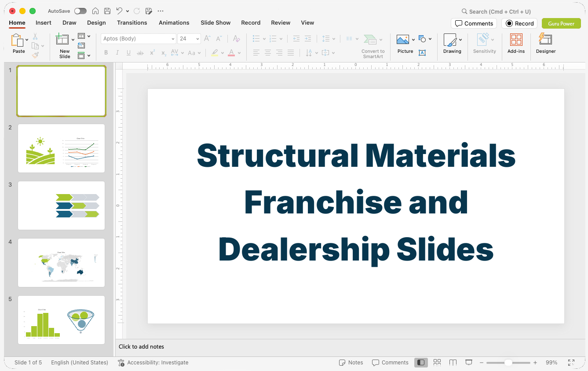588x371 pixels.
Task: Click the Subscript icon
Action: point(164,53)
